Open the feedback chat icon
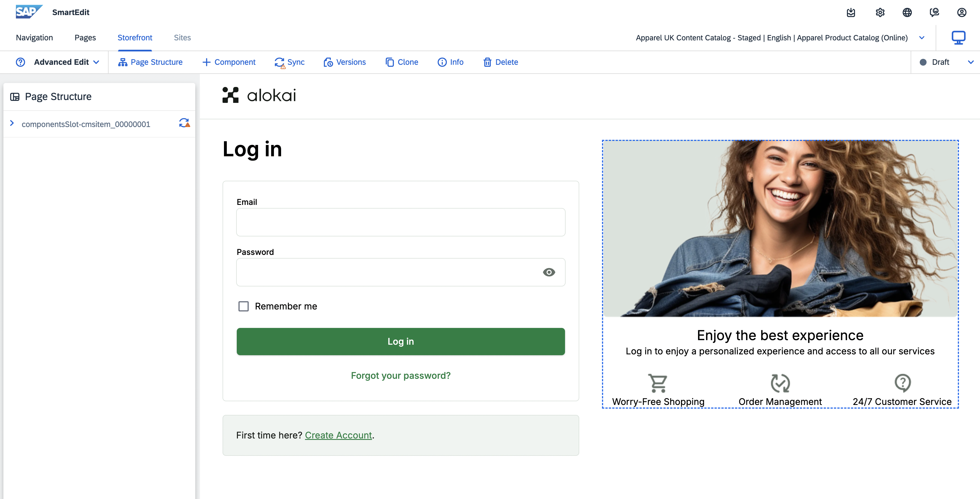The height and width of the screenshot is (499, 980). coord(934,13)
